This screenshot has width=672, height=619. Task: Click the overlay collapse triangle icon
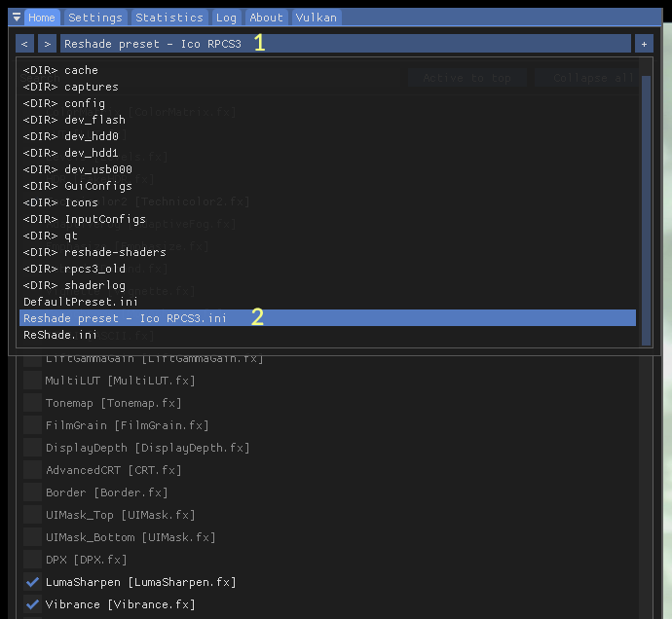click(x=17, y=18)
